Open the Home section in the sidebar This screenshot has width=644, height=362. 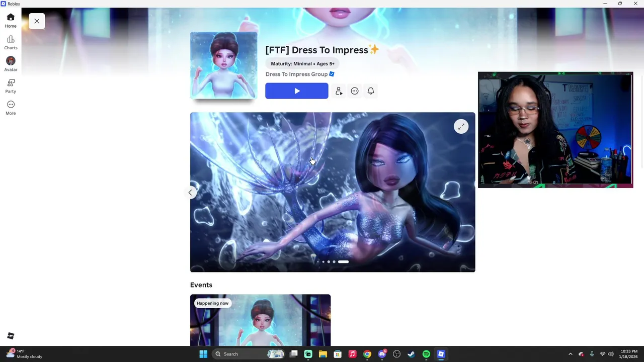coord(11,21)
